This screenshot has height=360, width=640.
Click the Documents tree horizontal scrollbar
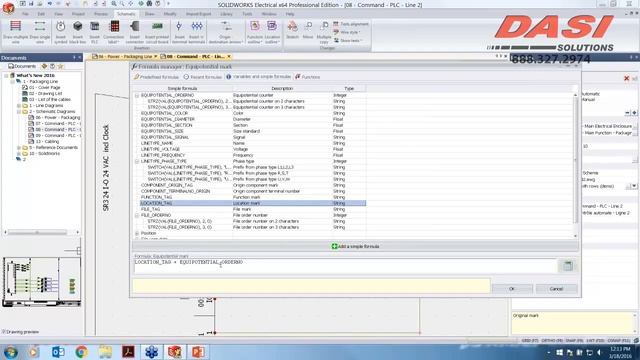41,232
